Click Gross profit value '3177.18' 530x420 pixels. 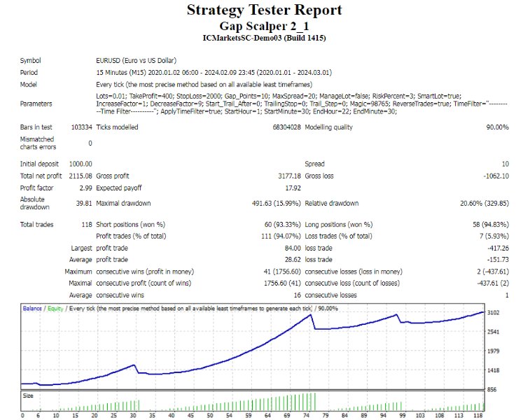[x=289, y=176]
